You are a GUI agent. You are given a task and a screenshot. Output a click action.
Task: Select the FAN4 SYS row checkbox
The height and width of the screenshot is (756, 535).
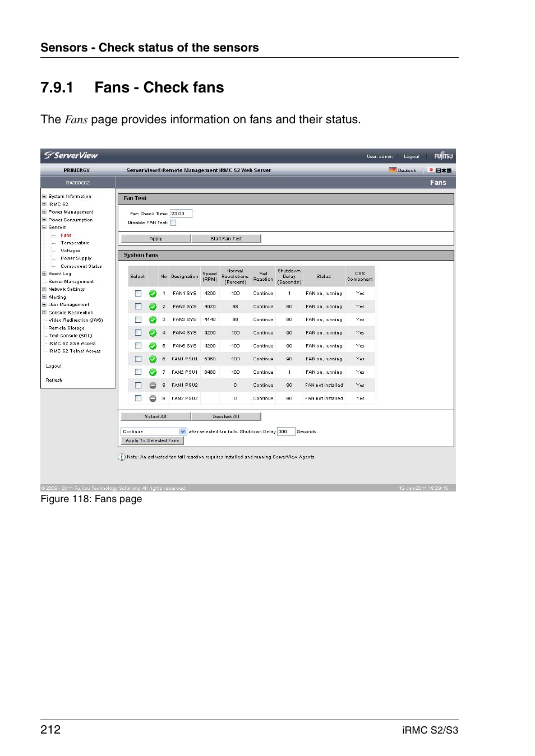tap(138, 333)
